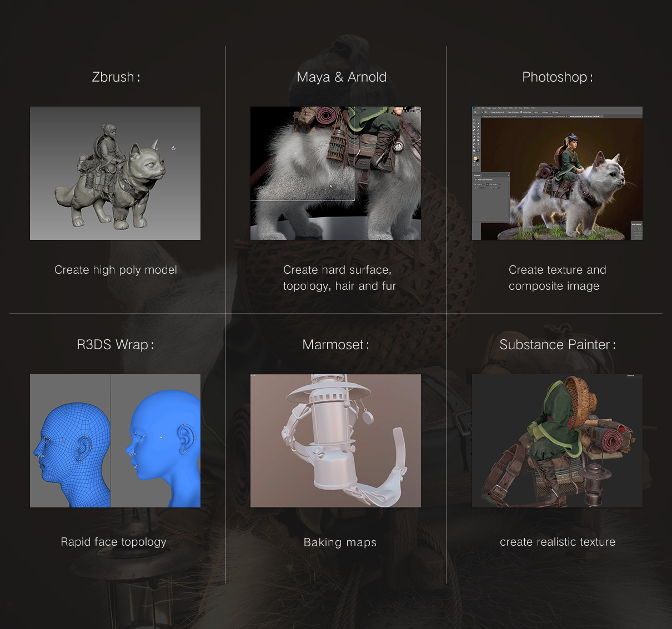The width and height of the screenshot is (672, 629).
Task: Open the Maya & Arnold fur render thumbnail
Action: 335,173
